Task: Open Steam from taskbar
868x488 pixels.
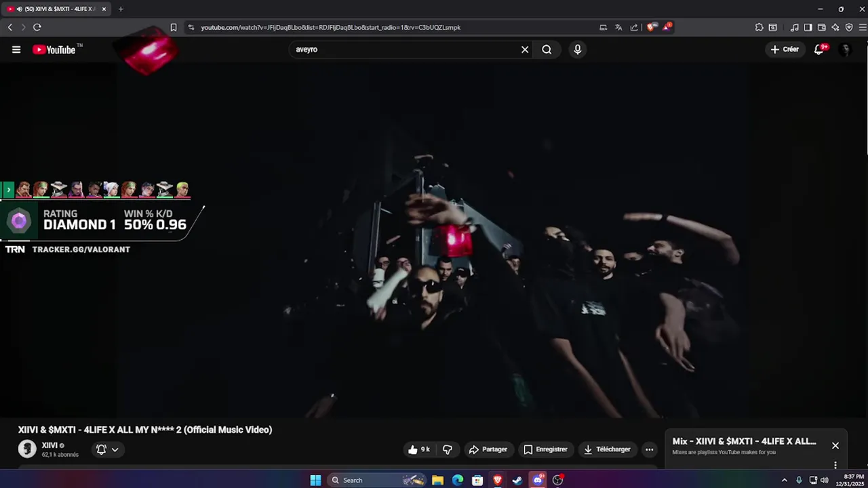Action: tap(517, 480)
